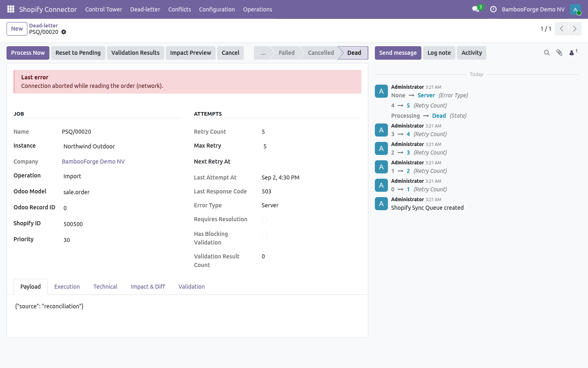588x368 pixels.
Task: Attach files with paperclip icon
Action: click(559, 53)
